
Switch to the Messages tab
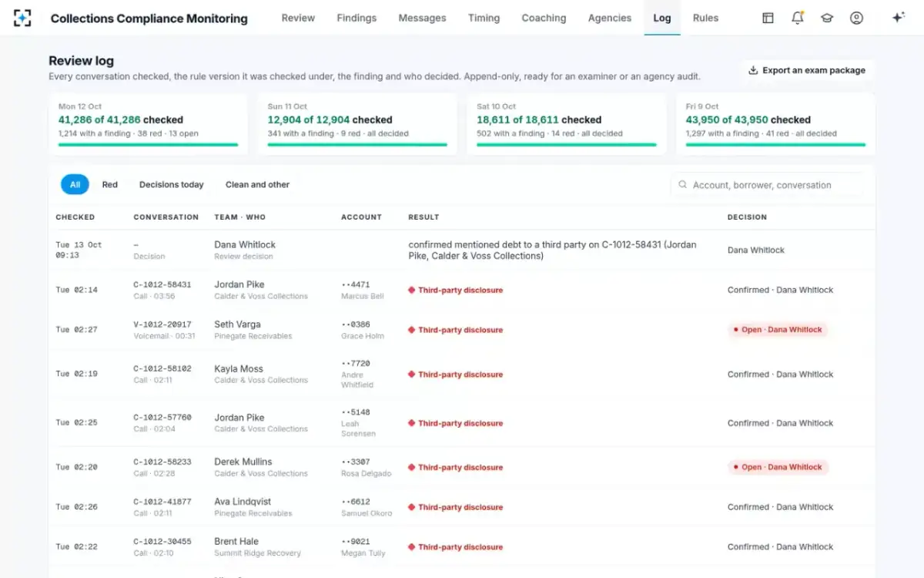(422, 18)
